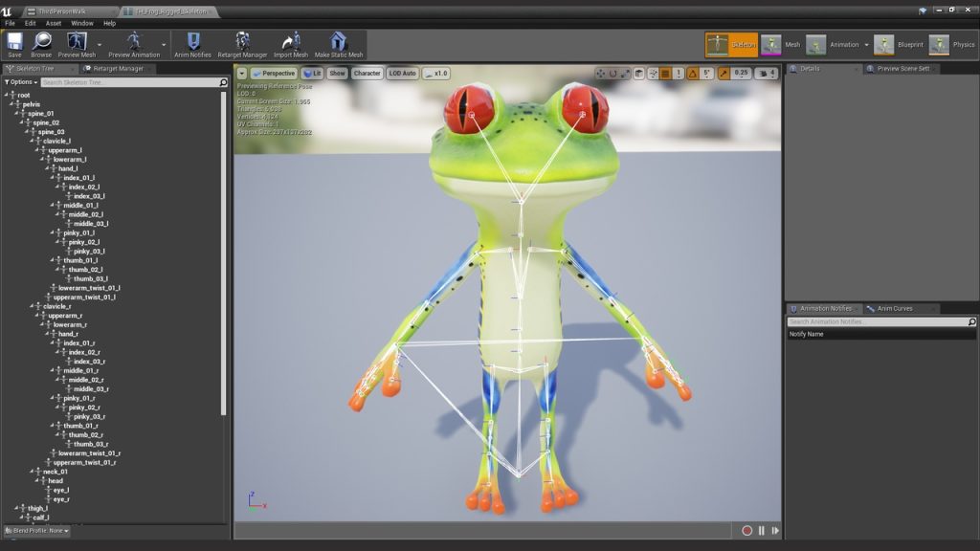The image size is (980, 551).
Task: Click the Import Mesh icon
Action: click(290, 42)
